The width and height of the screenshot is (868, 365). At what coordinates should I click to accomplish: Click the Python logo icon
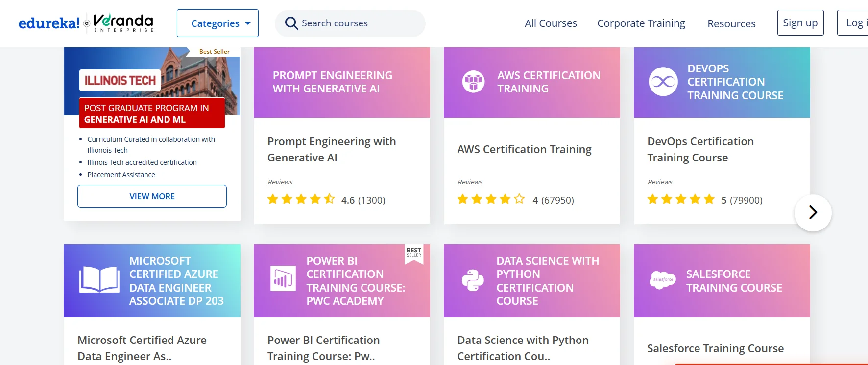pyautogui.click(x=473, y=280)
